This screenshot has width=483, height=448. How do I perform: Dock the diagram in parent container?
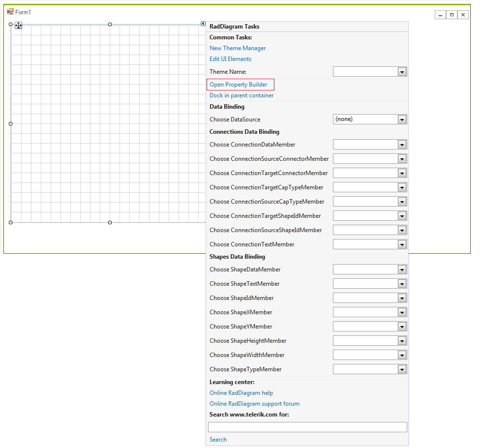coord(241,95)
